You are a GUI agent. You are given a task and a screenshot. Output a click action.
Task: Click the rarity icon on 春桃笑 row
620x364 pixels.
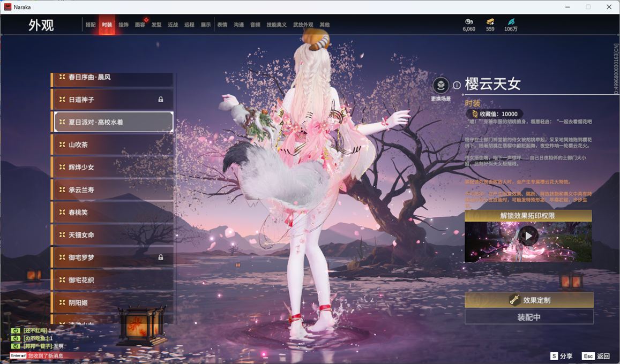click(x=62, y=212)
